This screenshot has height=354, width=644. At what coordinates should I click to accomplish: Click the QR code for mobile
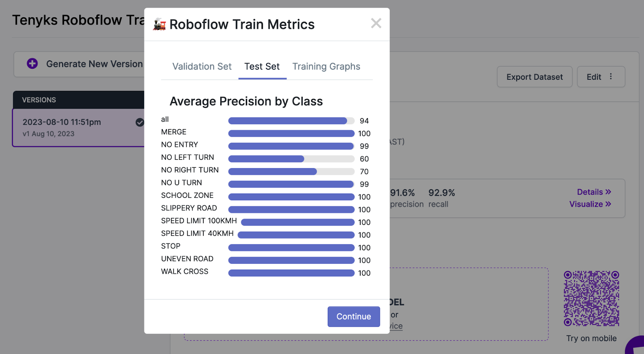tap(591, 298)
